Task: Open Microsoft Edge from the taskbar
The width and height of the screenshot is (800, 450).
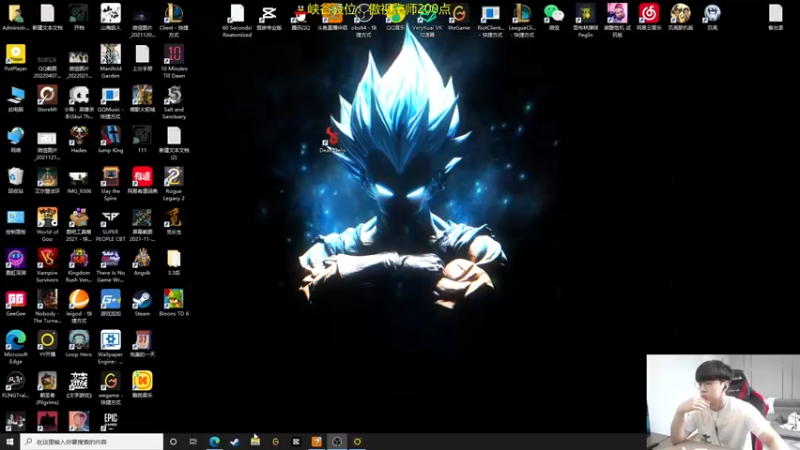Action: pos(214,441)
